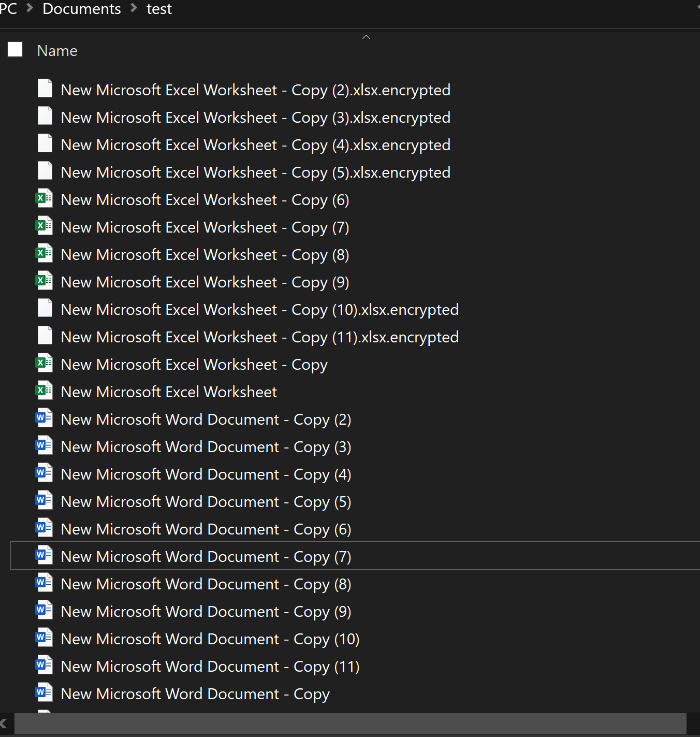Click Excel icon of Worksheet - Copy (9)

coord(44,281)
